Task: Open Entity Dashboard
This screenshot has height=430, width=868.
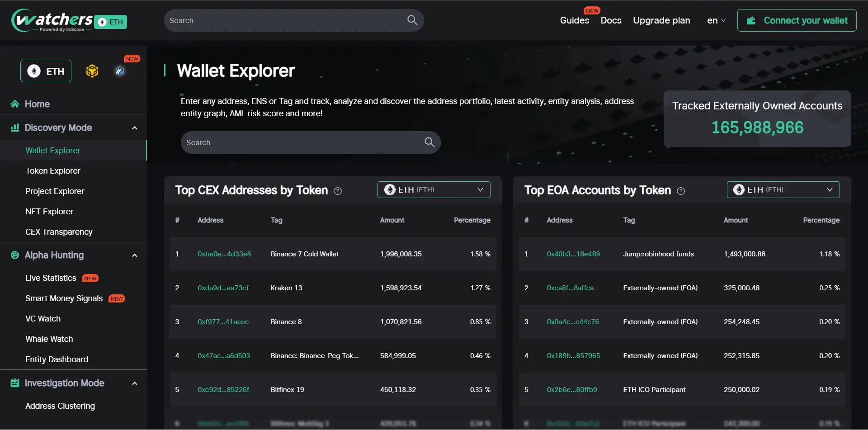Action: (57, 359)
